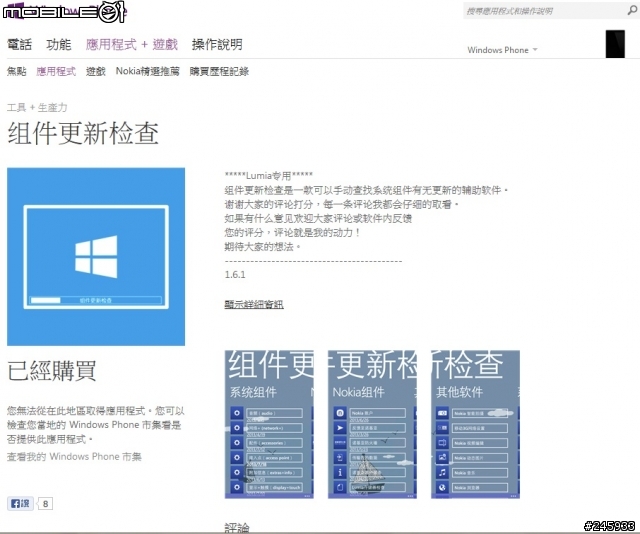
Task: Click the *****Lumia专用***** description line
Action: click(x=269, y=176)
